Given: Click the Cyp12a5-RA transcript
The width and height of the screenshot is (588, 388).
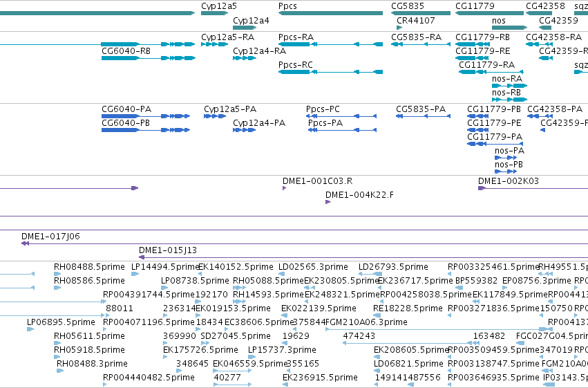Looking at the screenshot, I should [214, 44].
